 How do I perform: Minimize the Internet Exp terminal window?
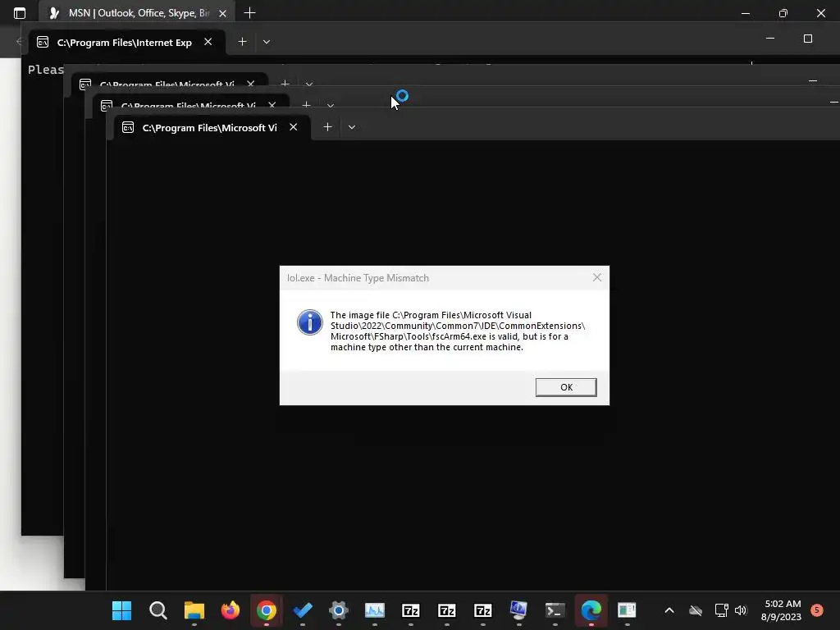770,39
